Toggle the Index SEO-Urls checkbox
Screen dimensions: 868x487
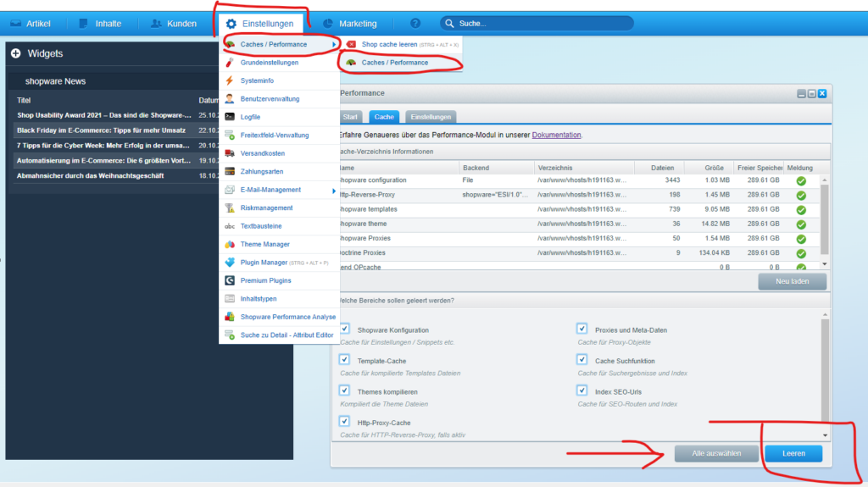click(x=582, y=390)
